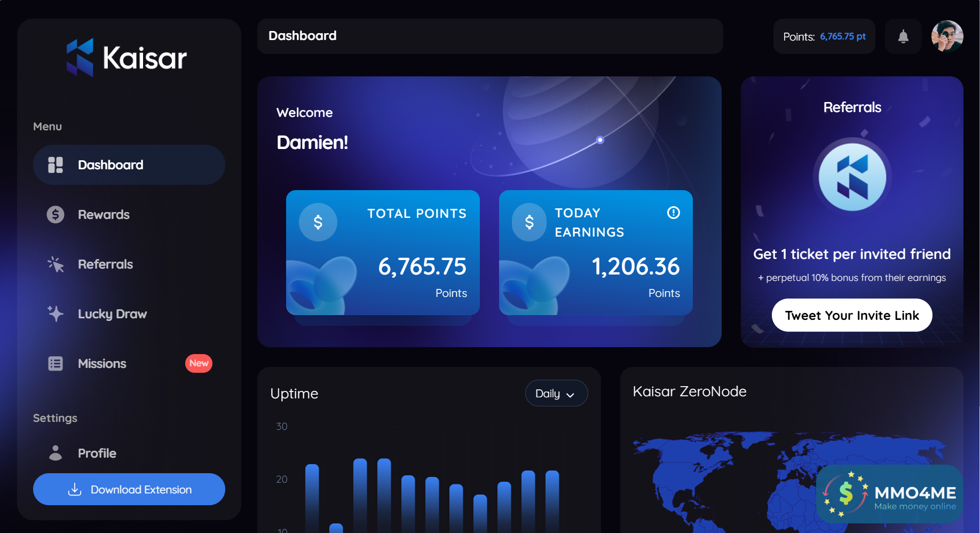Click the 20 label on the uptime axis
980x533 pixels.
[x=282, y=480]
